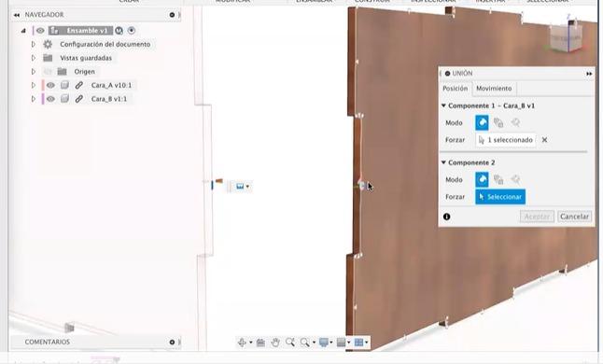Hide Cara_A v10:1 using its eye icon
This screenshot has height=364, width=603.
[50, 85]
